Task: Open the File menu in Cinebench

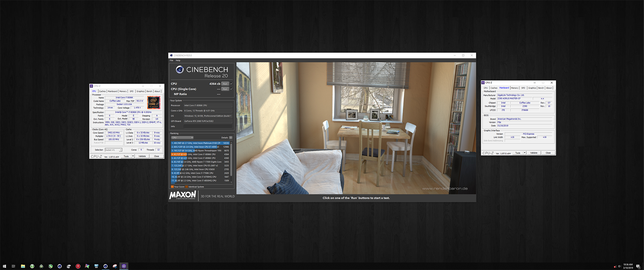Action: point(172,60)
